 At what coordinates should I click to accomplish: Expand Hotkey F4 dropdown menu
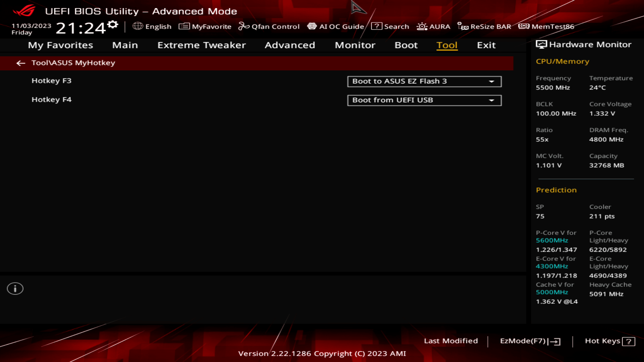[492, 100]
